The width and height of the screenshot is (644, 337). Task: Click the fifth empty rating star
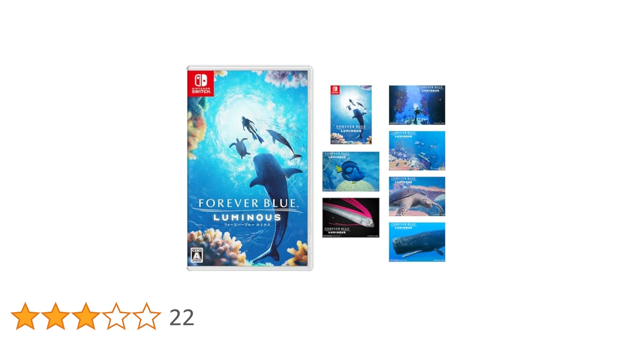pyautogui.click(x=147, y=316)
